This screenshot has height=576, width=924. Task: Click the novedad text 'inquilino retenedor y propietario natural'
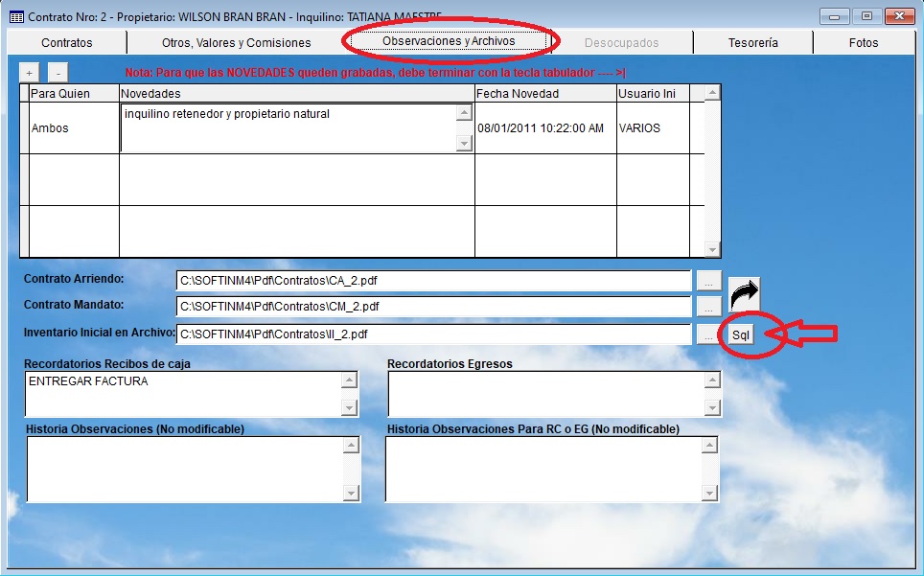pyautogui.click(x=227, y=114)
